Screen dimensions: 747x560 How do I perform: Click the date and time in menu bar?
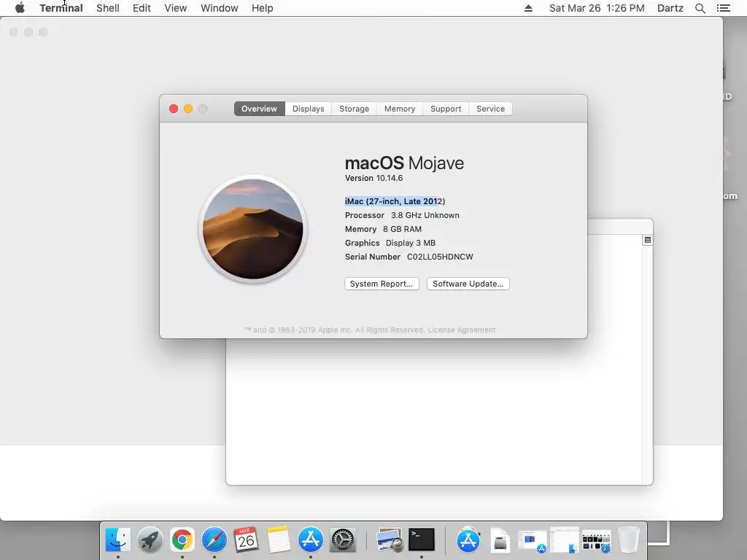pos(597,8)
